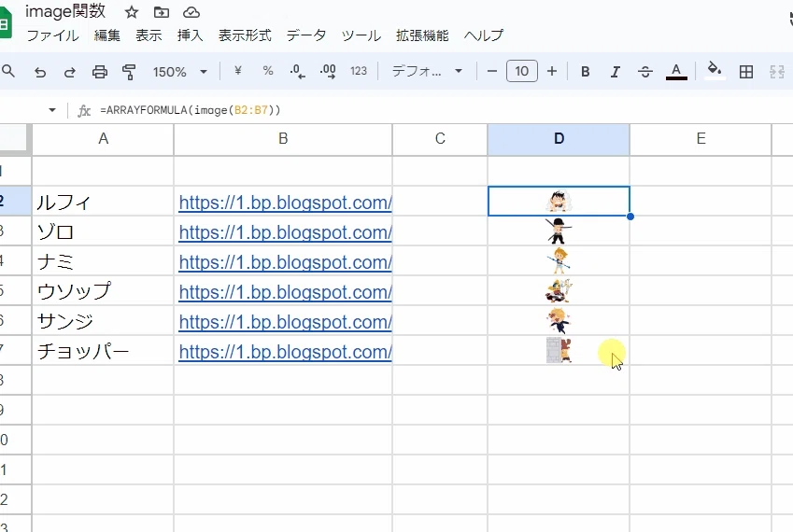Open the 挿入 menu
This screenshot has width=793, height=532.
pos(191,35)
